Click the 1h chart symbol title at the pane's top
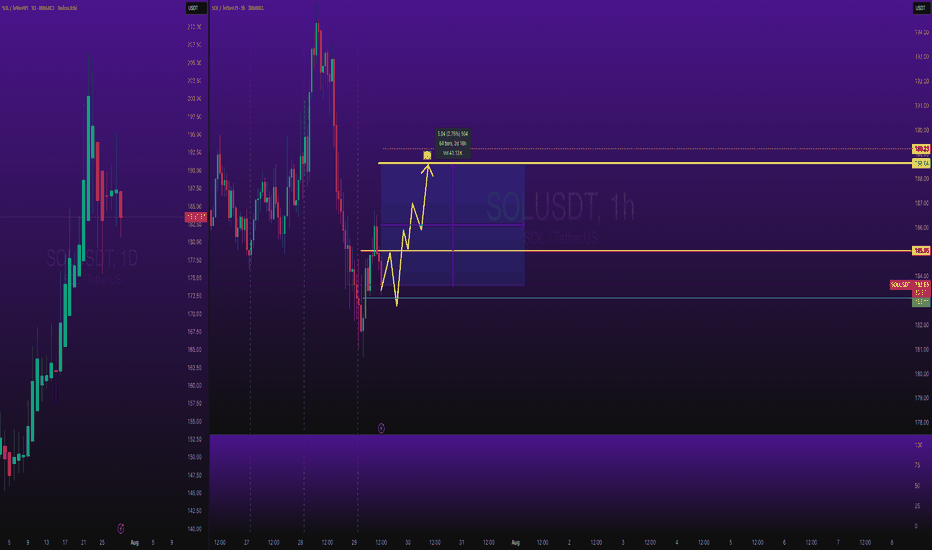Screen dimensions: 932x550 (238, 8)
